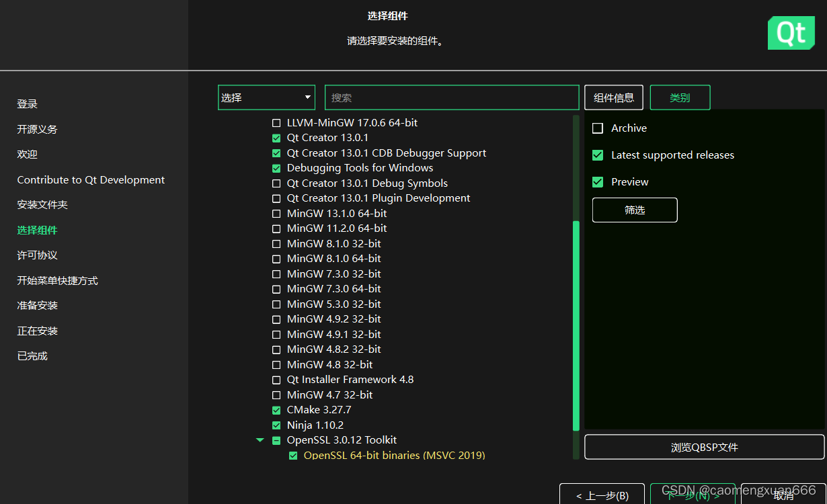Select the 安装文件夹 sidebar step

pos(42,204)
